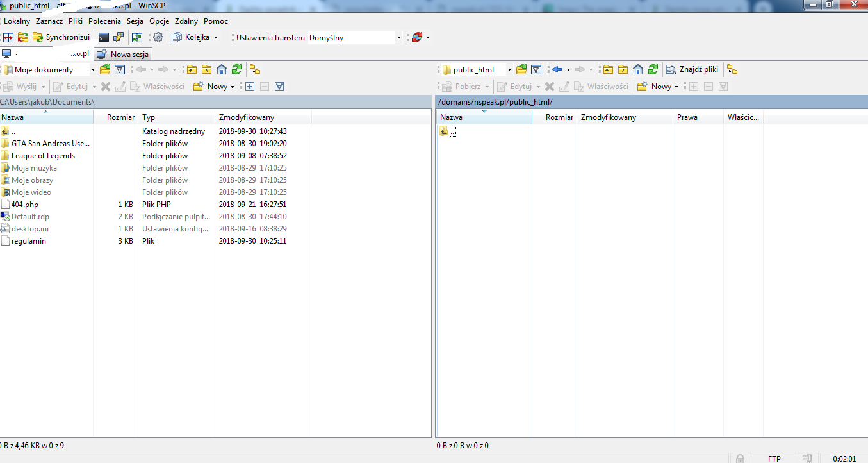Go to the local home directory
868x463 pixels.
click(x=222, y=69)
